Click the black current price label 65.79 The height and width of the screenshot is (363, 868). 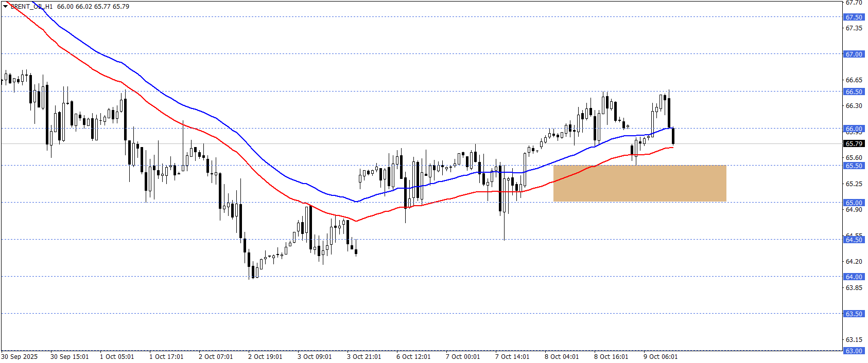(x=854, y=143)
